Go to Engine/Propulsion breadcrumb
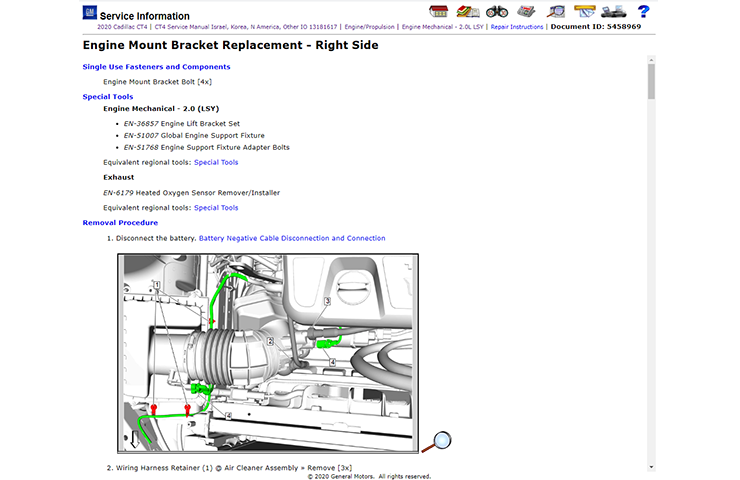Viewport: 740px width, 480px height. point(370,27)
